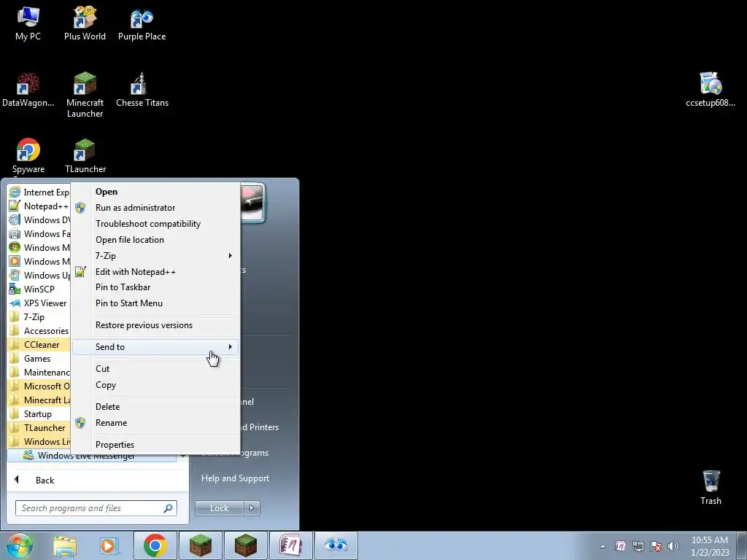Open the Action Center flag tray icon

point(656,545)
